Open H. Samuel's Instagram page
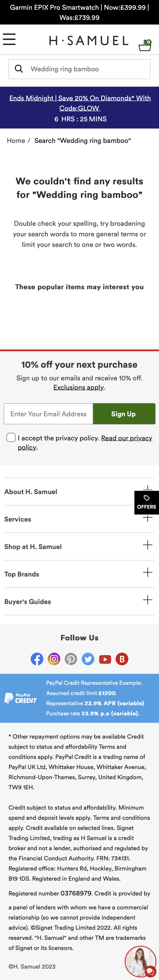Screen dimensions: 159x980 54,659
